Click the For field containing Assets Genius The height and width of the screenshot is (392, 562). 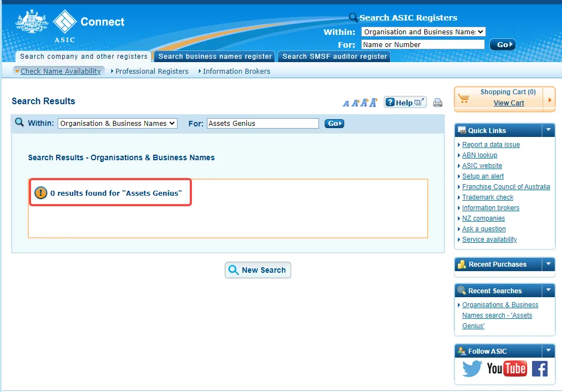click(263, 123)
